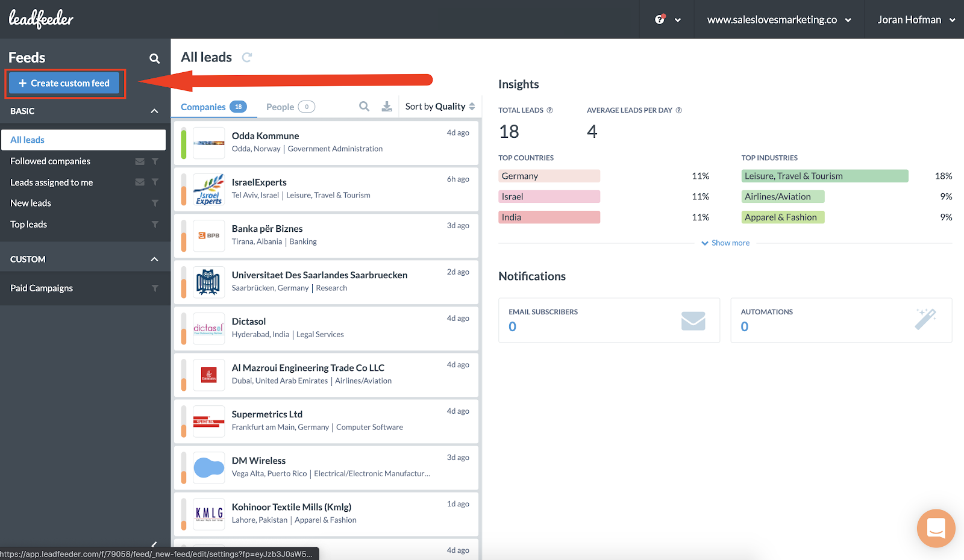Click the Leadfeeder logo

41,19
